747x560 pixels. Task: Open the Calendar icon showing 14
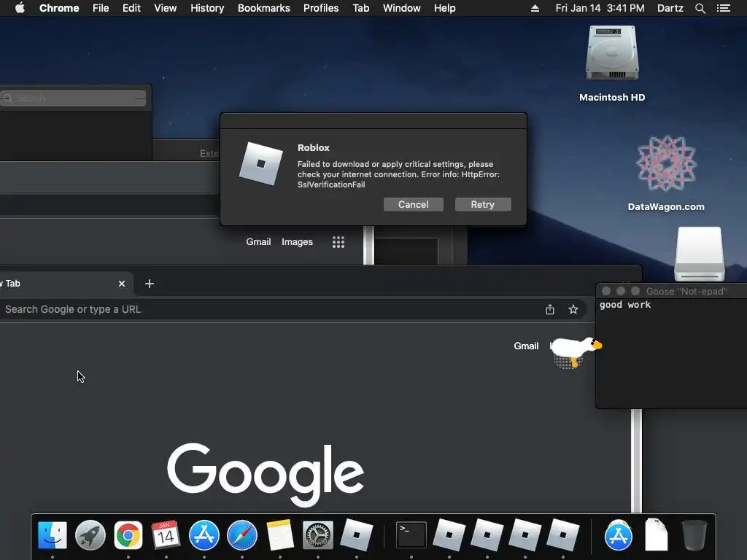point(166,535)
